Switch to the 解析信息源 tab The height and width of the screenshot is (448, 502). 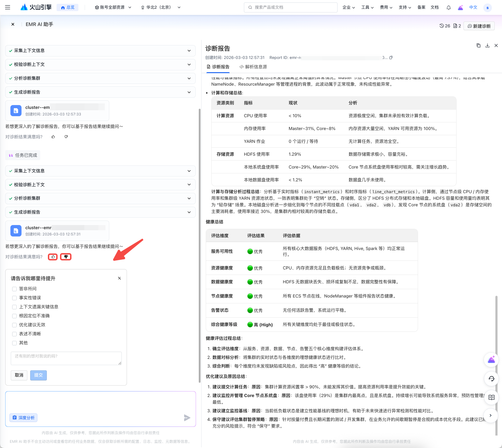[x=253, y=67]
